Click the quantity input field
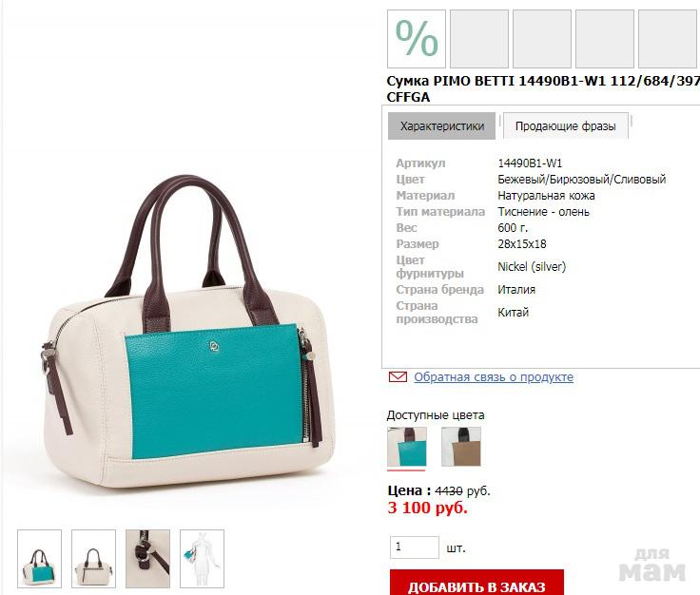The height and width of the screenshot is (595, 700). point(415,547)
